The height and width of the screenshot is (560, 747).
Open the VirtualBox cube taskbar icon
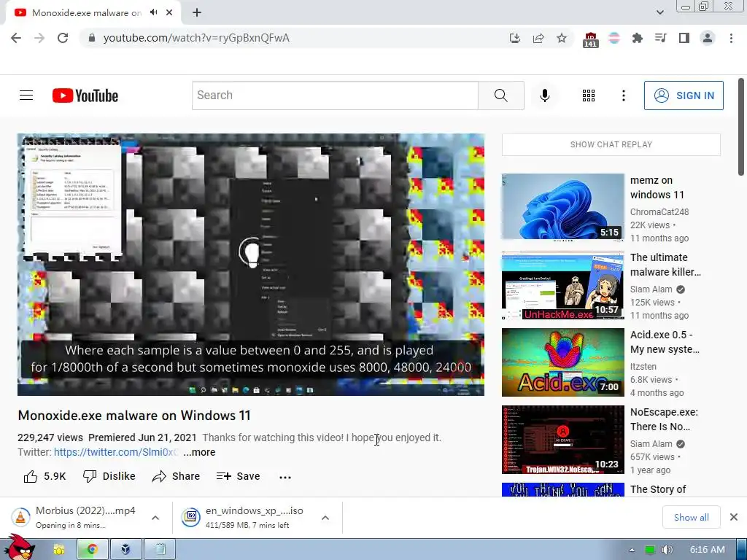coord(125,550)
